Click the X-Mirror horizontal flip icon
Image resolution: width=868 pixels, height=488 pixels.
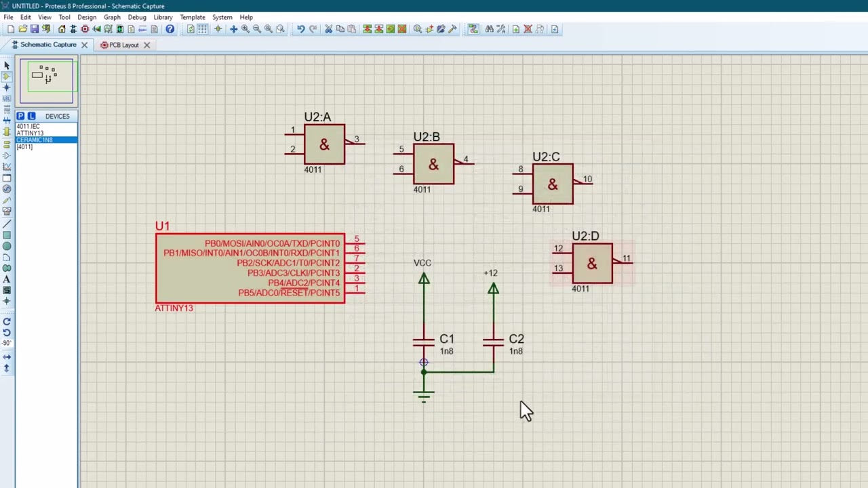pyautogui.click(x=7, y=357)
